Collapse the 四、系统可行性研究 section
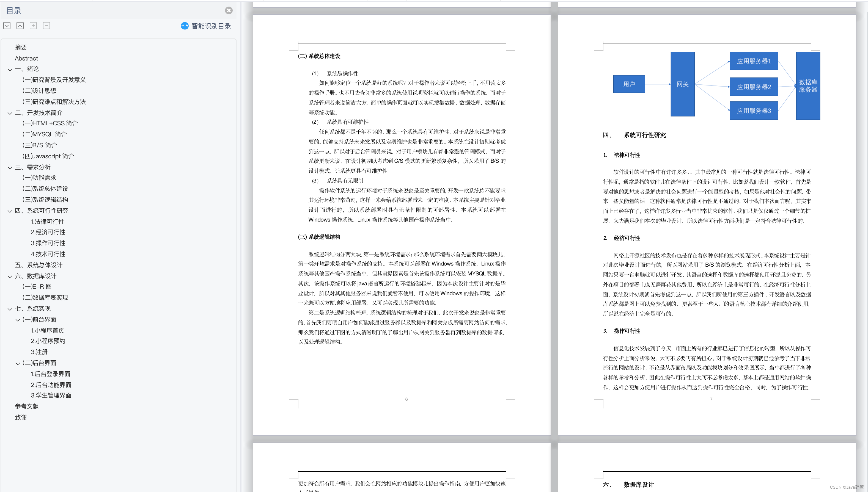The width and height of the screenshot is (868, 492). click(x=10, y=211)
